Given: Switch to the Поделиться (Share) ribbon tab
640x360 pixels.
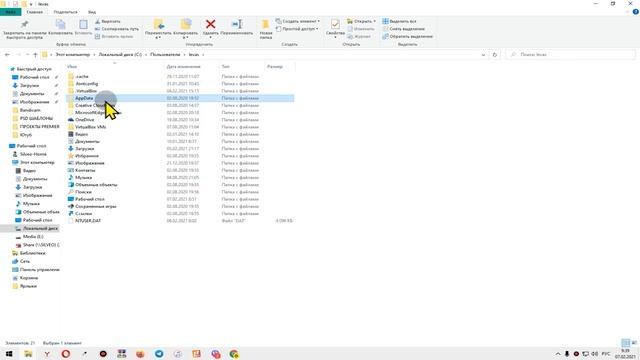Looking at the screenshot, I should (65, 12).
